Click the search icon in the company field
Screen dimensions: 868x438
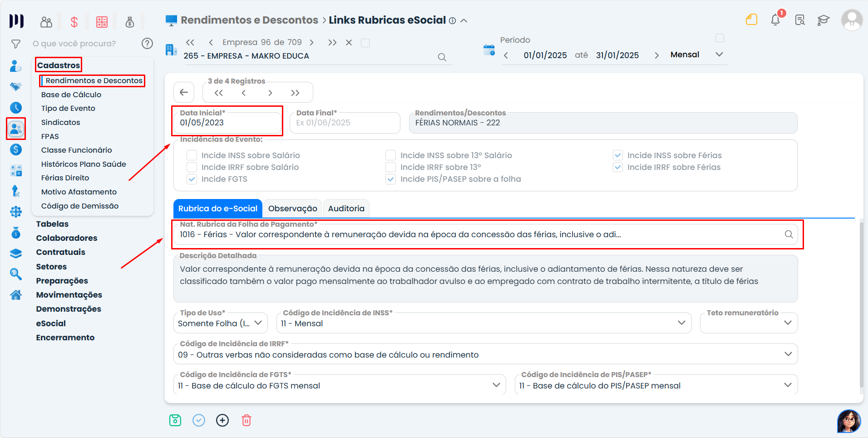442,57
